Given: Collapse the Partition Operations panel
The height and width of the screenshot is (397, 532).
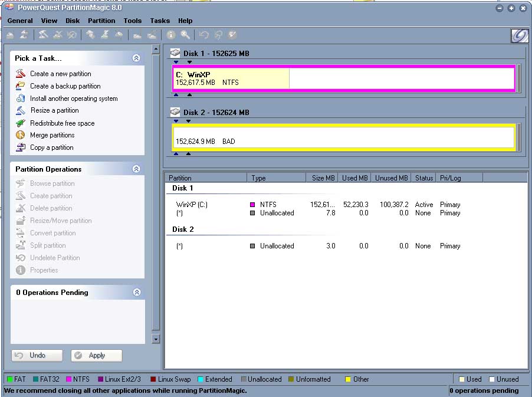Looking at the screenshot, I should [x=136, y=169].
